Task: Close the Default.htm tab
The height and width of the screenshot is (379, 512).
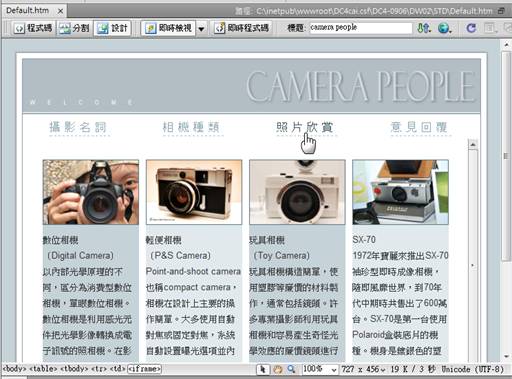Action: pyautogui.click(x=60, y=11)
